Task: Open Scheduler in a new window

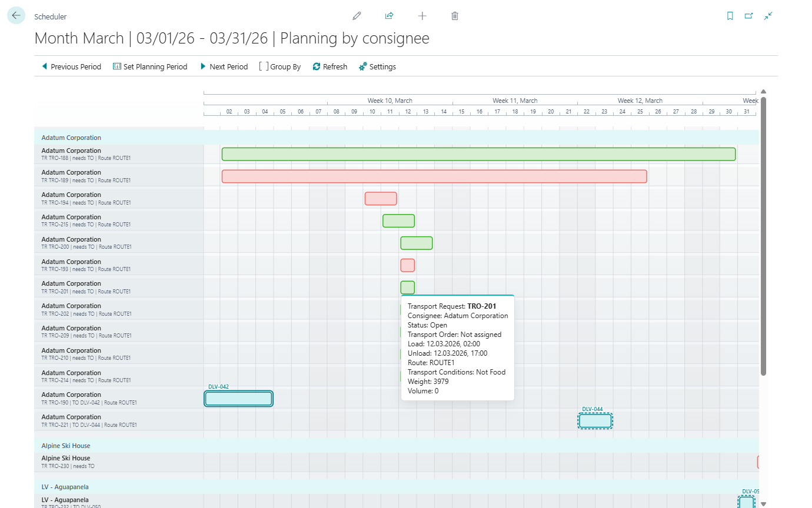Action: pyautogui.click(x=749, y=16)
